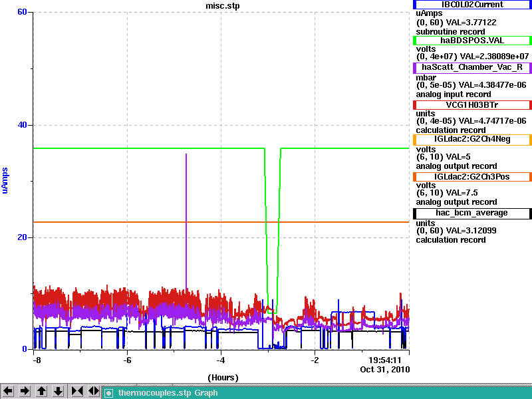Click the 40 y-axis tick label
The height and width of the screenshot is (399, 532).
pyautogui.click(x=22, y=125)
